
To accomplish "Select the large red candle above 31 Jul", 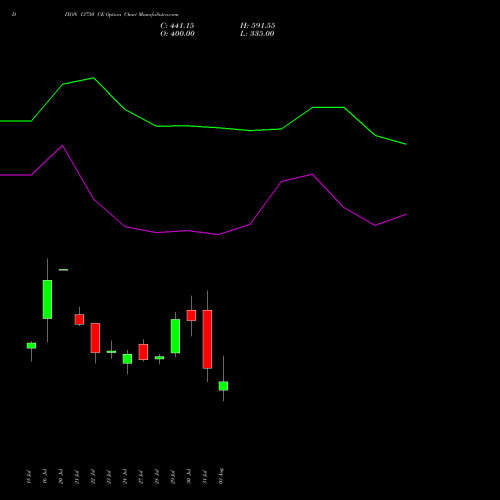I will 207,339.
